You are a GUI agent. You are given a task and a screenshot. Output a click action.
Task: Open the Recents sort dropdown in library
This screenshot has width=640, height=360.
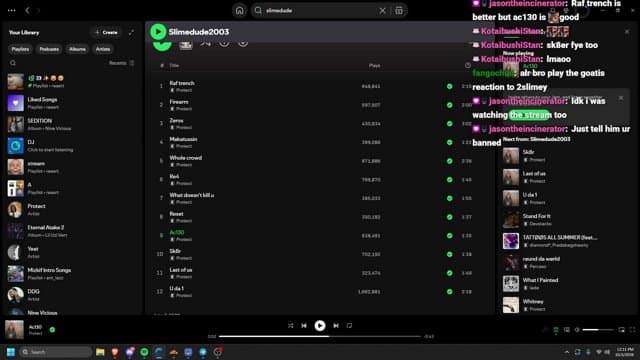pyautogui.click(x=121, y=63)
